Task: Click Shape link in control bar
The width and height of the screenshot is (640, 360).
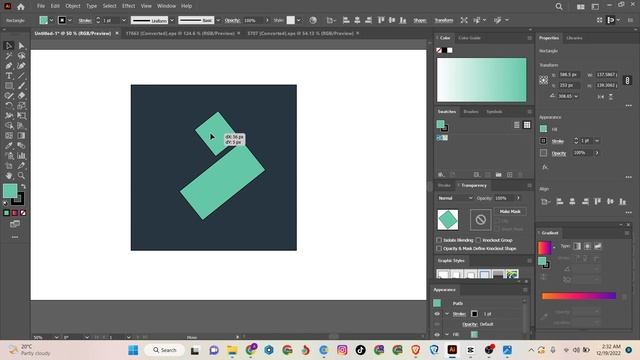Action: click(x=420, y=20)
